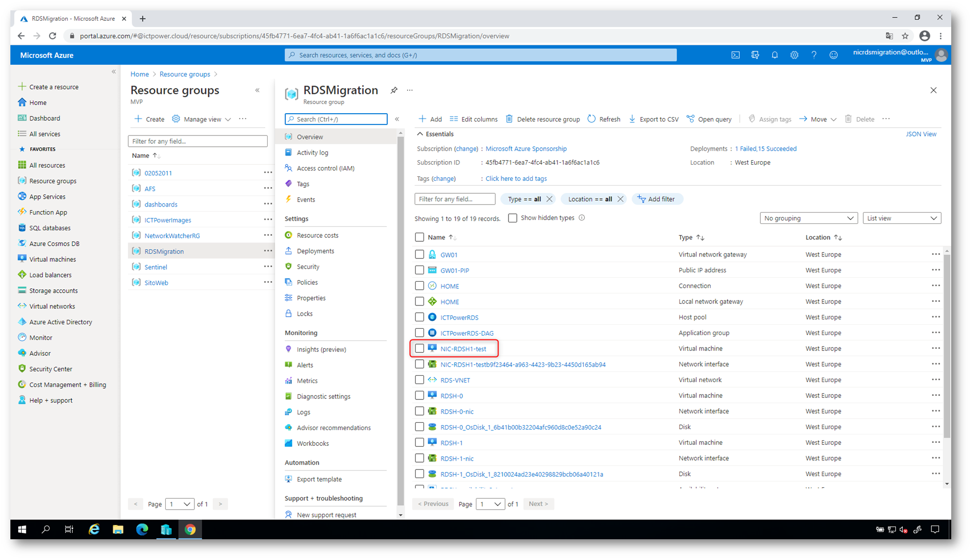The width and height of the screenshot is (972, 560).
Task: Select the RDSH-1-nic checkbox
Action: tap(419, 458)
